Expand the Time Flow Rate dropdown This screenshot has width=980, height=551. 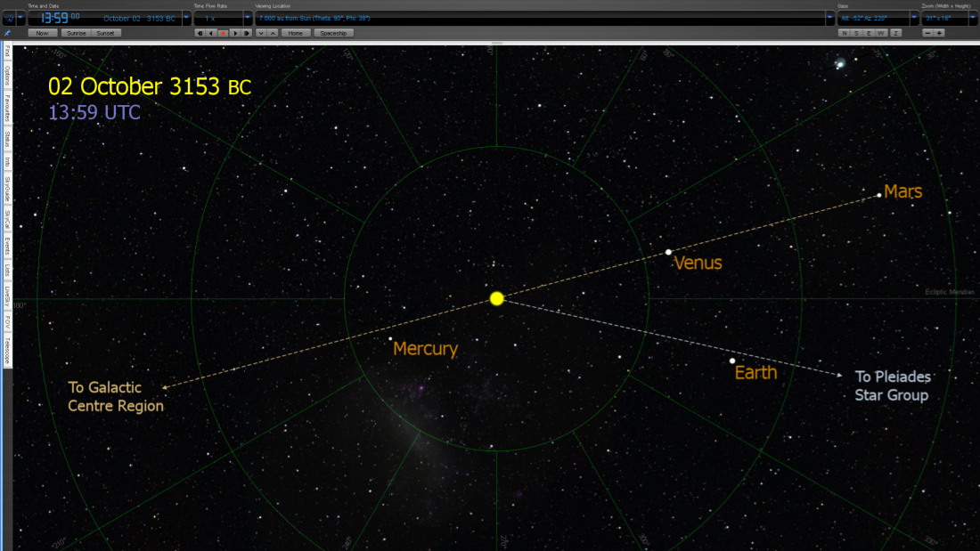(x=246, y=18)
